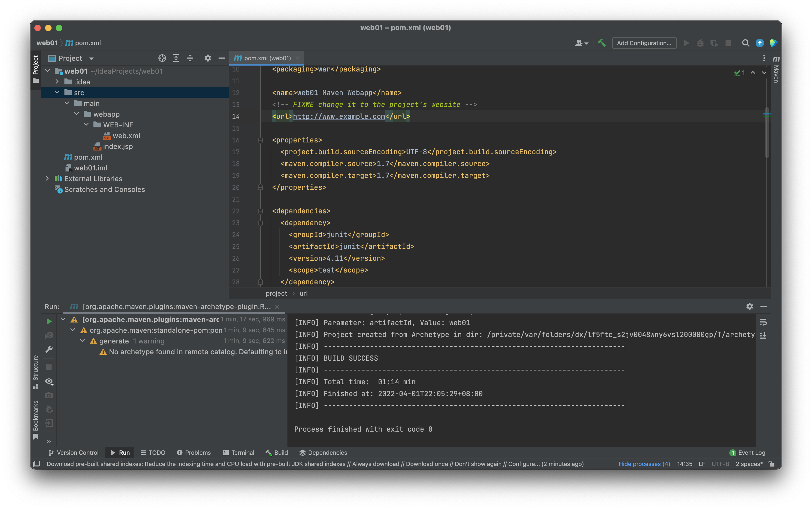Click the Select Opened File target icon
Screen dimensions: 812x509
pos(162,58)
